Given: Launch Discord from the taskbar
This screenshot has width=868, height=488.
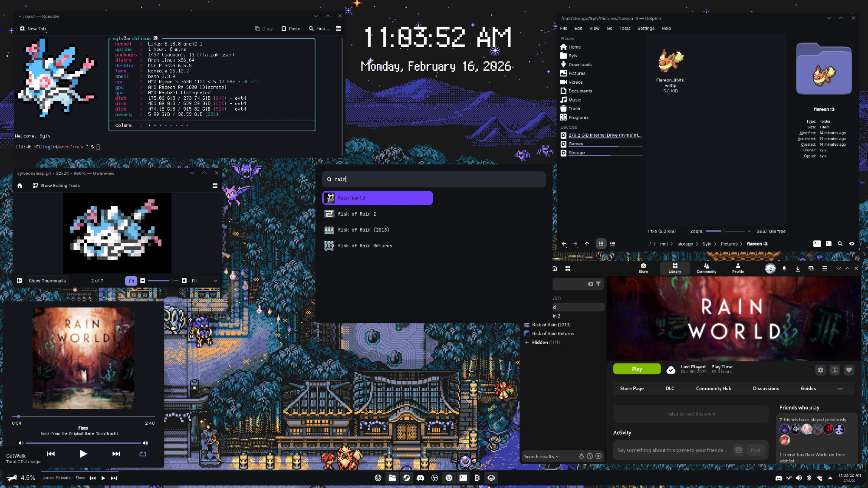Looking at the screenshot, I should [x=420, y=478].
